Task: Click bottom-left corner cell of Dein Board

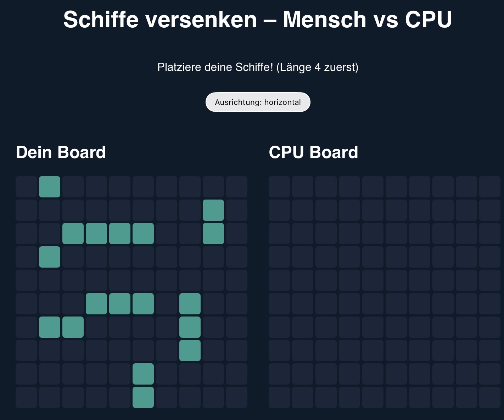Action: 26,397
